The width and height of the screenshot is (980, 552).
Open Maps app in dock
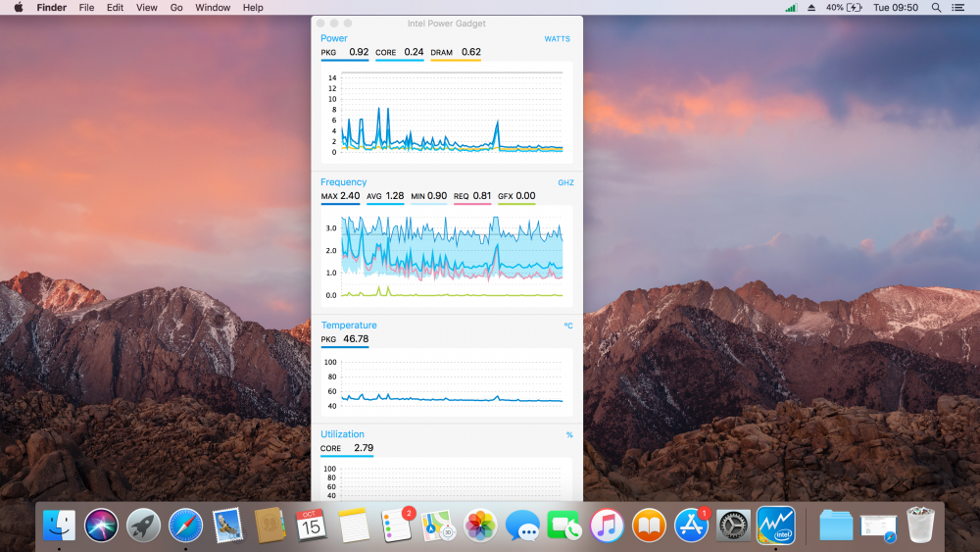tap(438, 526)
